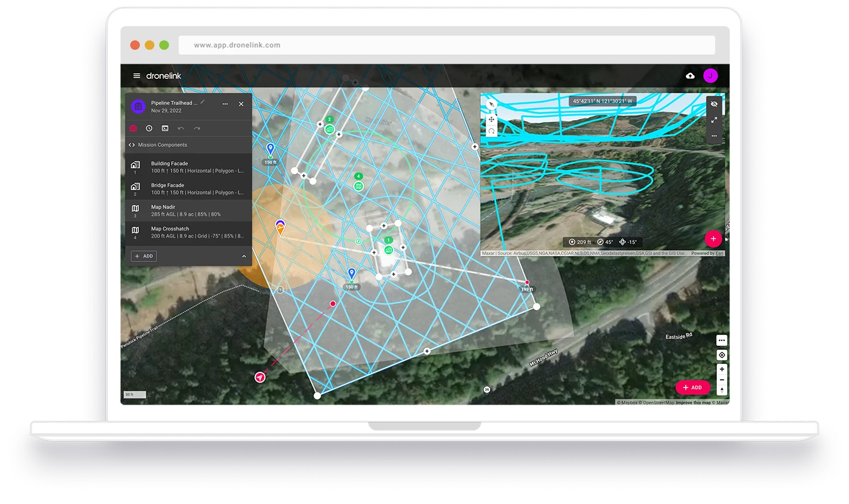
Task: Open the Improve this map link
Action: click(693, 403)
